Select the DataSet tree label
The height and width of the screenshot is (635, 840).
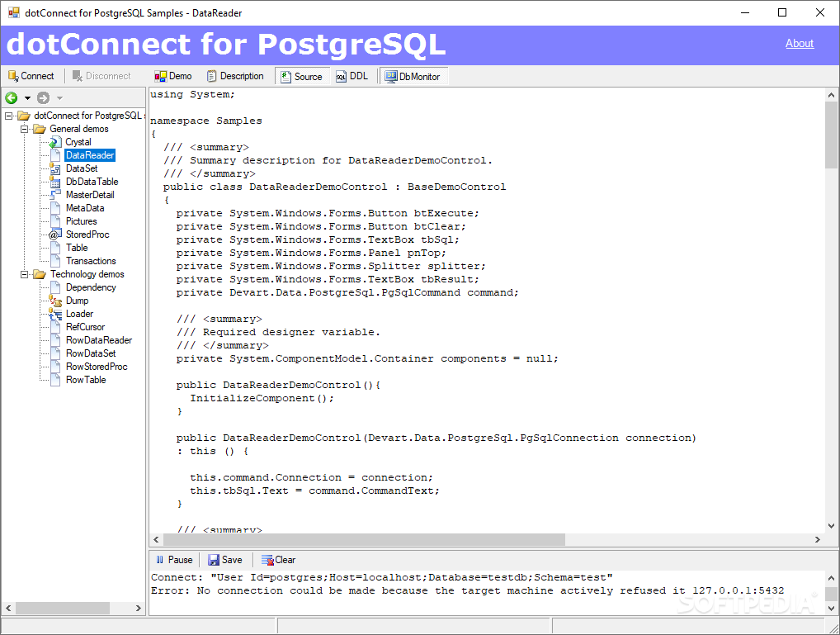[82, 168]
